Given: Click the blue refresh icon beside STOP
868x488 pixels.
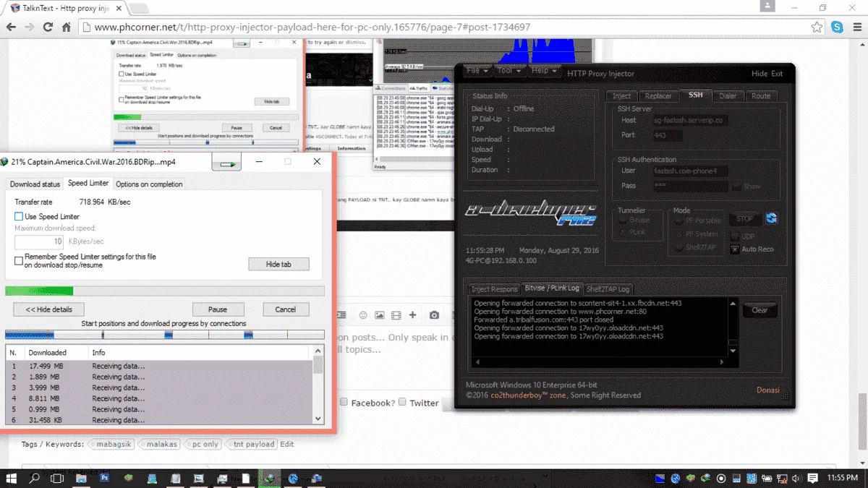Looking at the screenshot, I should coord(771,218).
